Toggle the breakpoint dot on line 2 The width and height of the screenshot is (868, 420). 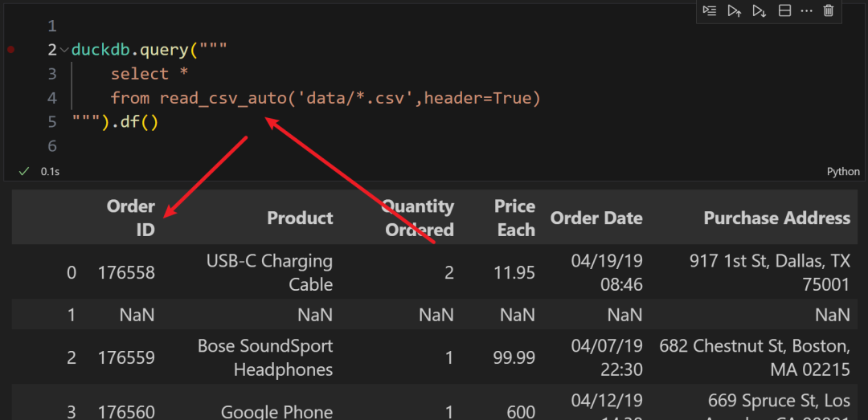coord(10,50)
